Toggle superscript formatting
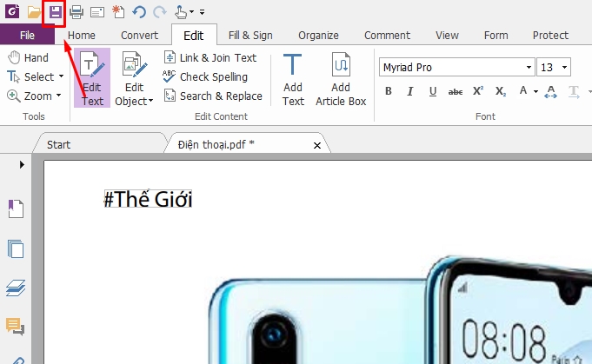This screenshot has width=592, height=364. (477, 91)
